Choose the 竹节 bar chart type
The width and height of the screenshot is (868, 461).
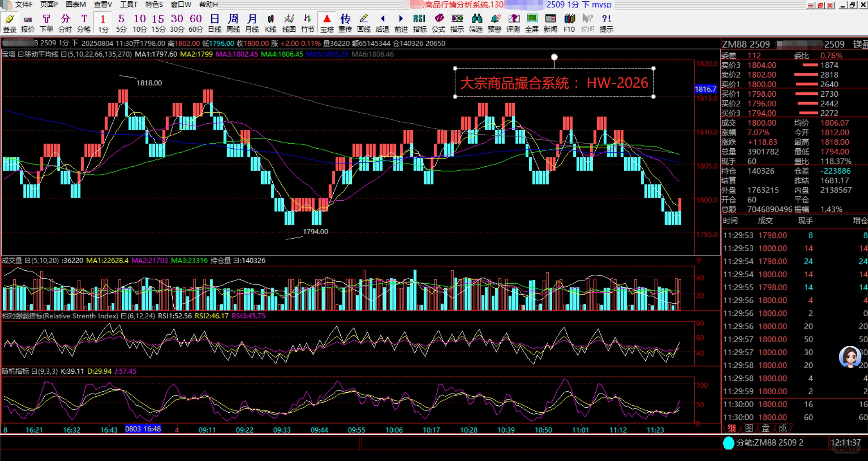(308, 23)
